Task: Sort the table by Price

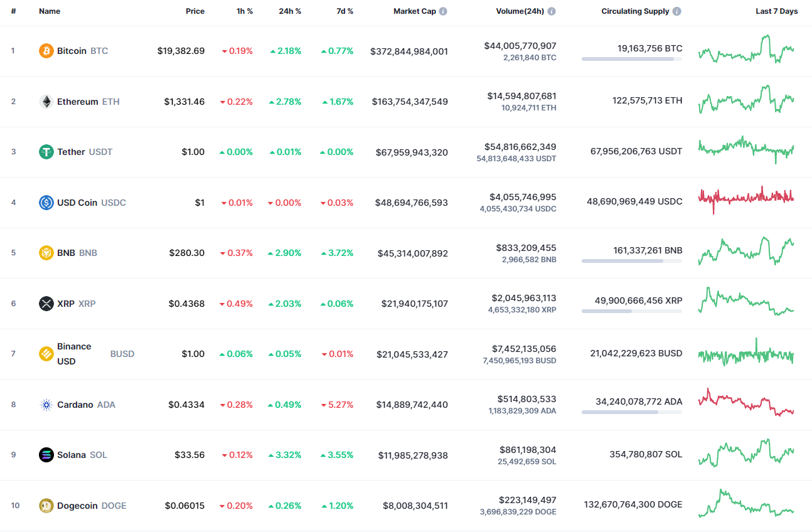Action: (195, 11)
